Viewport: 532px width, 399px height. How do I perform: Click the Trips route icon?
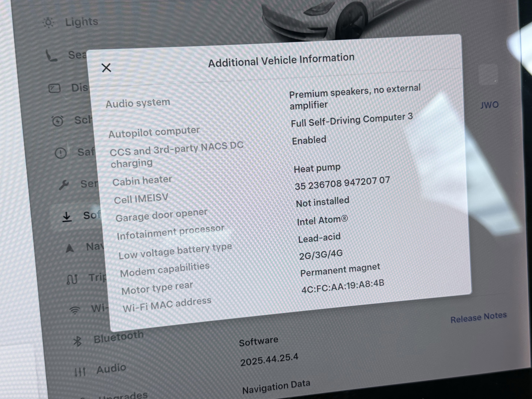click(x=72, y=279)
